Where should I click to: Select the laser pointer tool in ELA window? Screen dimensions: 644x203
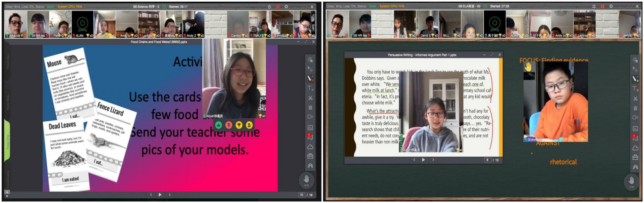coord(635,60)
